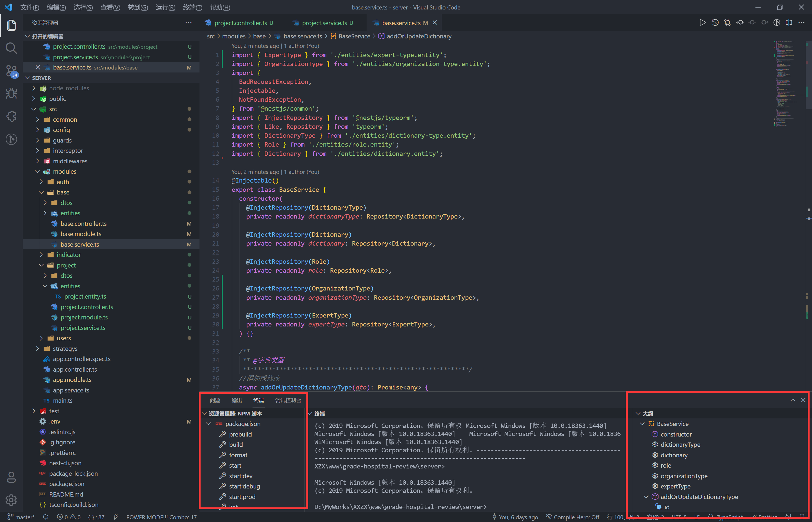The width and height of the screenshot is (812, 522).
Task: Expand the node_modules folder
Action: tap(34, 88)
